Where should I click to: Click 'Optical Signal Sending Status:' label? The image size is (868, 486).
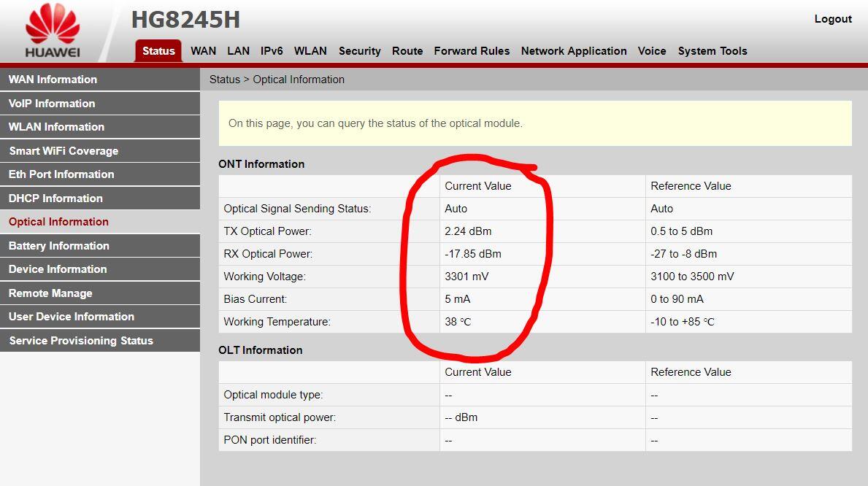pos(297,209)
